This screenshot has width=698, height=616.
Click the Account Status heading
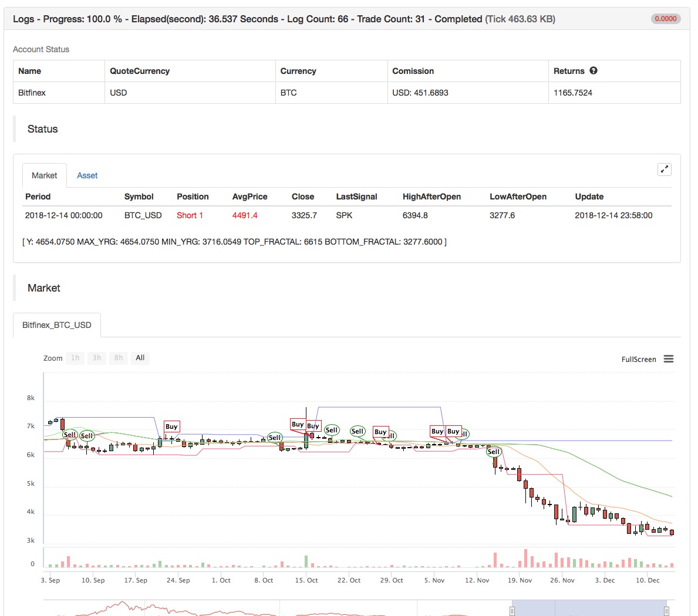[41, 49]
